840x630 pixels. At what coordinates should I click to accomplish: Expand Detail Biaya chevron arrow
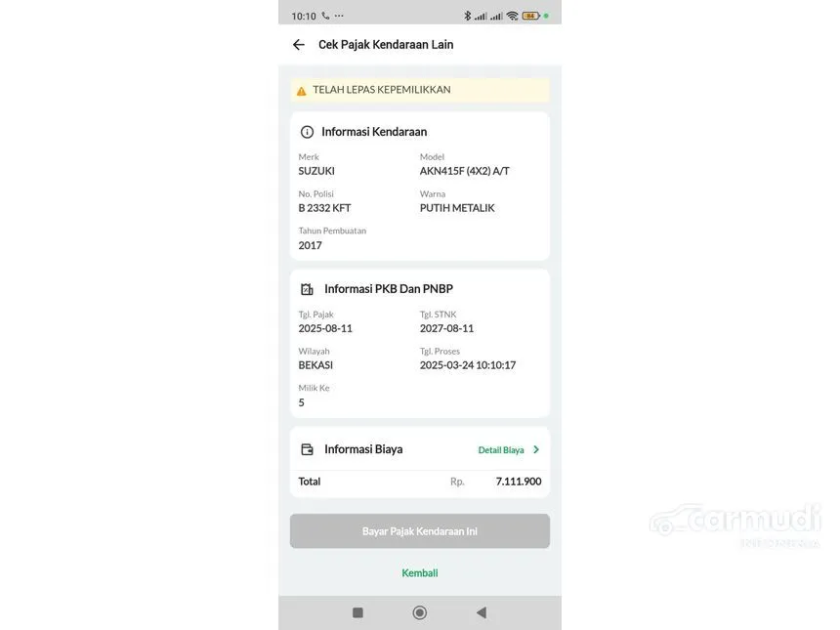pyautogui.click(x=536, y=449)
